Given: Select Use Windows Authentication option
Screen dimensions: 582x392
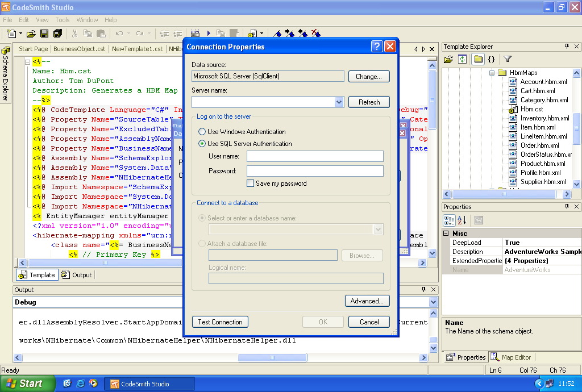Looking at the screenshot, I should [x=202, y=132].
